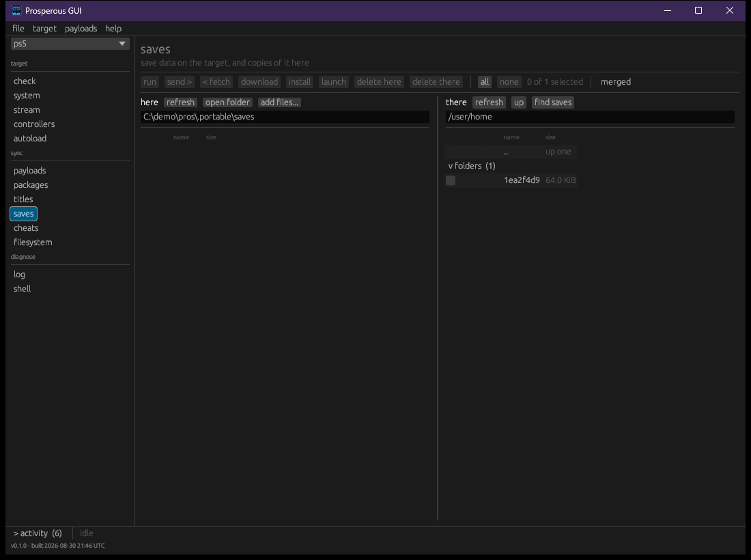This screenshot has height=560, width=751.
Task: Click the Prosperous GUI app icon in title bar
Action: pyautogui.click(x=16, y=10)
